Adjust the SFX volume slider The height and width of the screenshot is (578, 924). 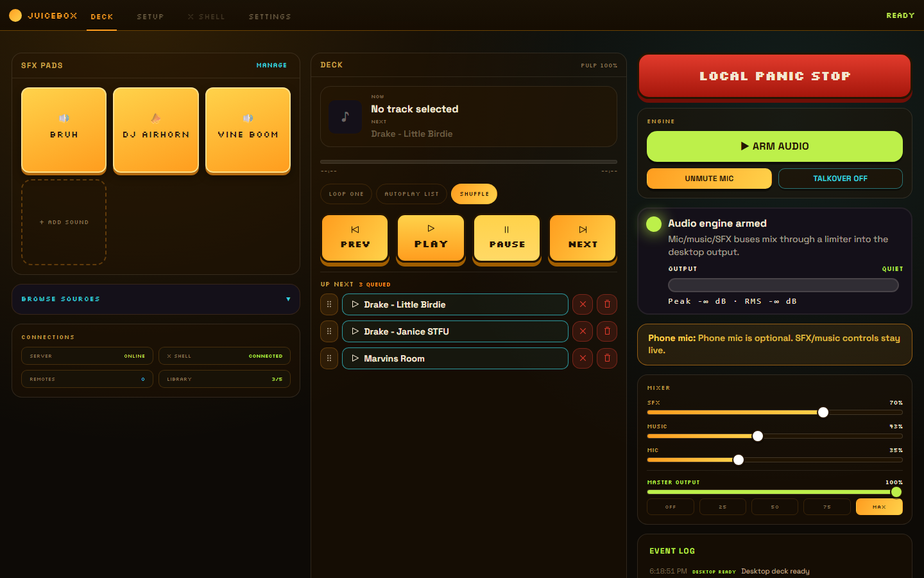(774, 412)
